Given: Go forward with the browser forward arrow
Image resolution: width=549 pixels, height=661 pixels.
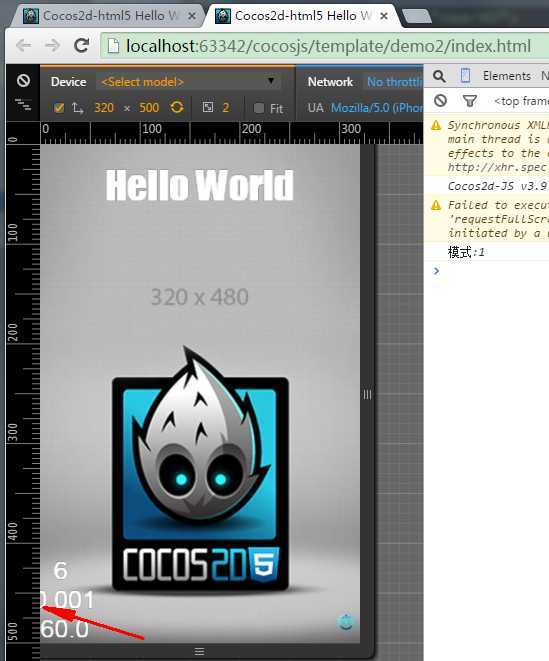Looking at the screenshot, I should (52, 45).
